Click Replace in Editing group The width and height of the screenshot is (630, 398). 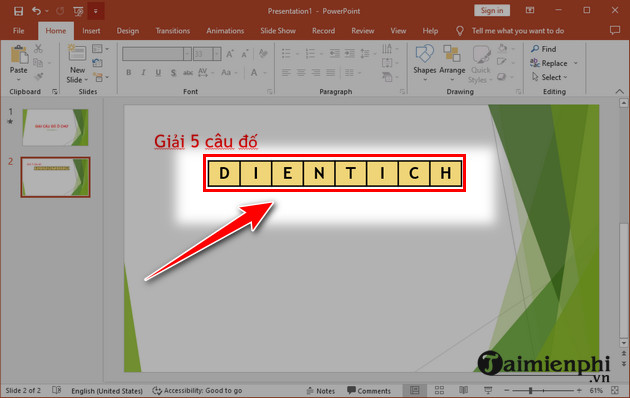[554, 63]
